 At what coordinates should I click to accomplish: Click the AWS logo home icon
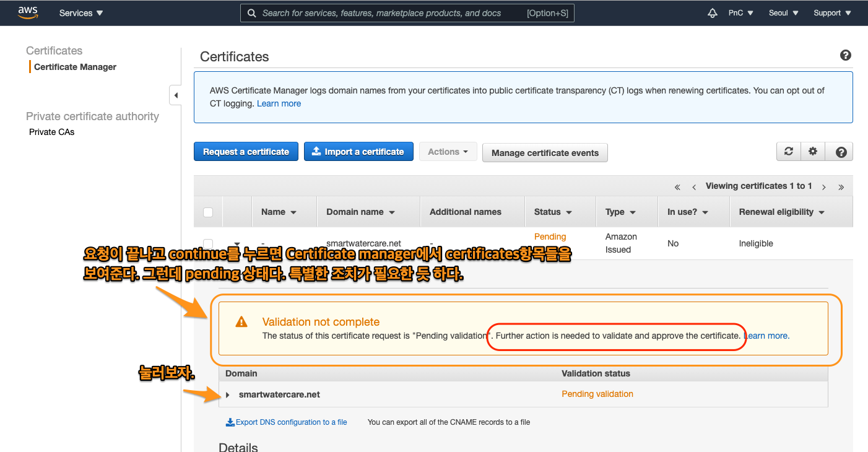28,12
